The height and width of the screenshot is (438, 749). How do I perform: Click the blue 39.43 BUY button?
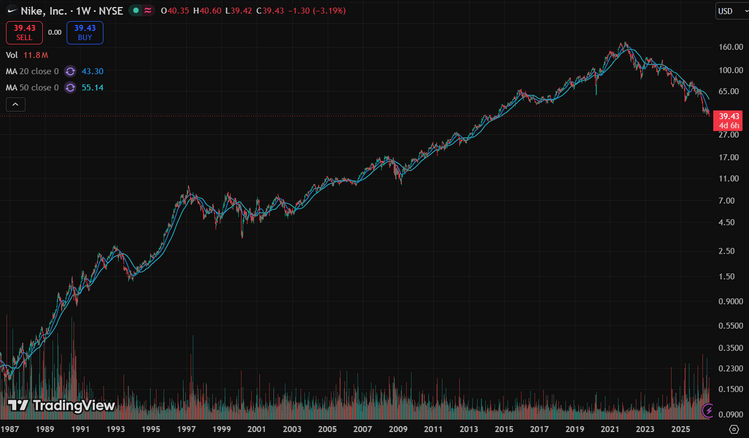(85, 32)
